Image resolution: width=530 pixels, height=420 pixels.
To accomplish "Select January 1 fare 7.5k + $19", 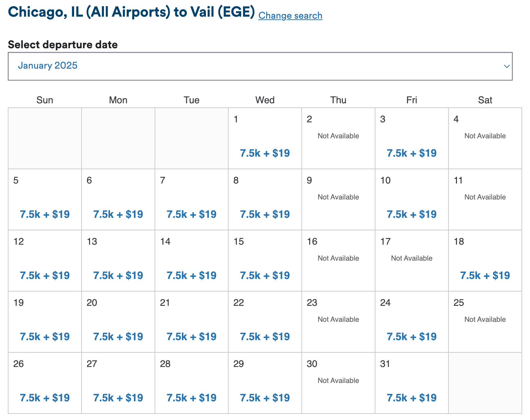I will 265,153.
